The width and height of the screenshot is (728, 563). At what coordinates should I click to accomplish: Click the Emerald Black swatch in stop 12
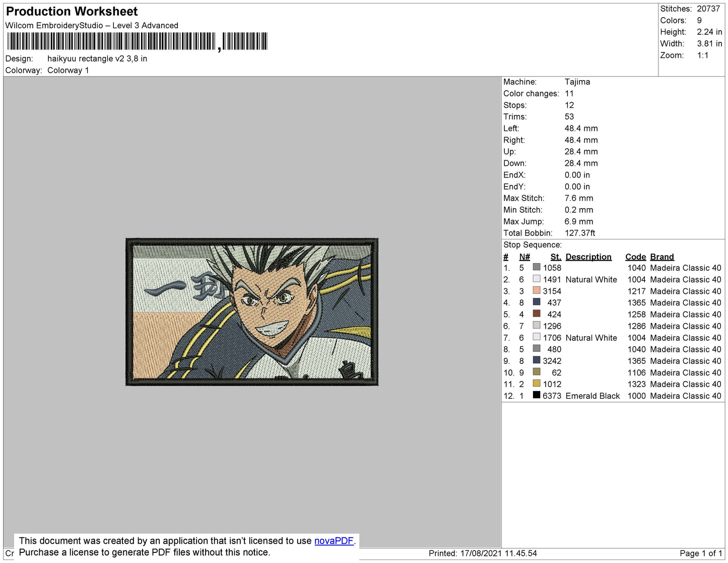tap(537, 395)
